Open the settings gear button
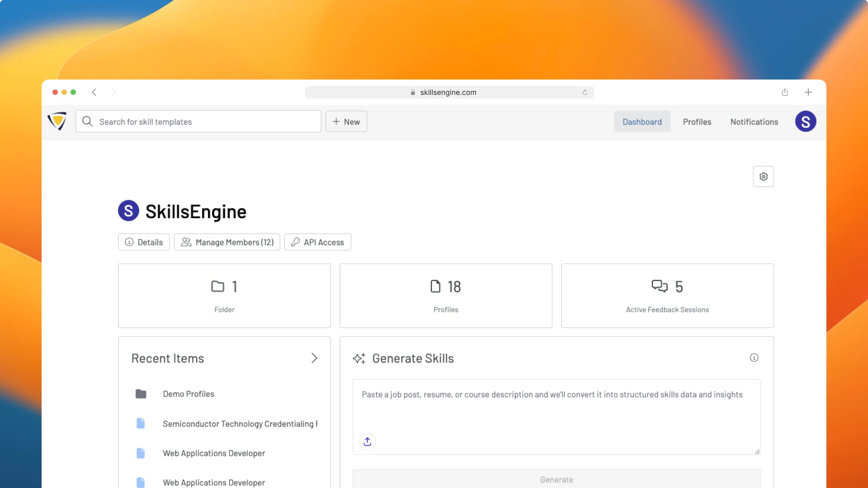Viewport: 868px width, 488px height. pyautogui.click(x=763, y=176)
